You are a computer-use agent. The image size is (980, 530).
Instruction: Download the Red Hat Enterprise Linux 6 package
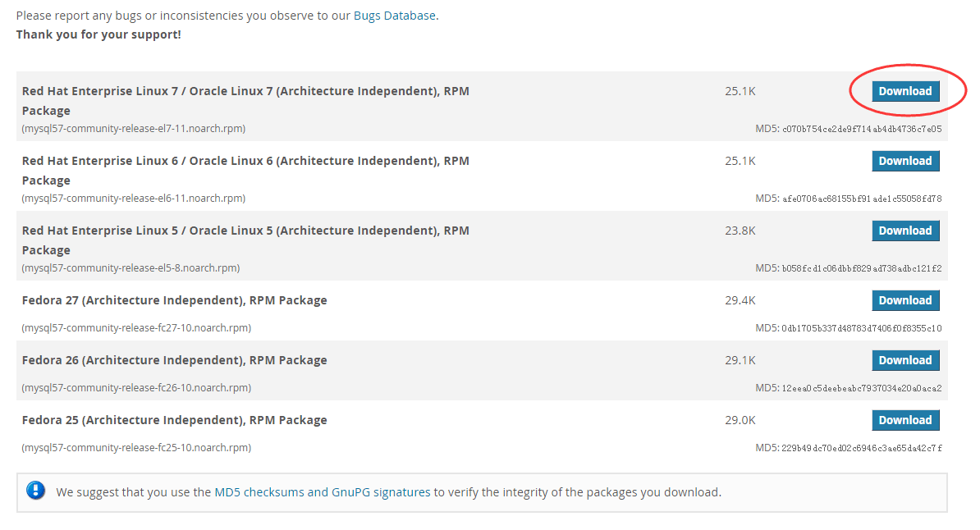click(905, 161)
